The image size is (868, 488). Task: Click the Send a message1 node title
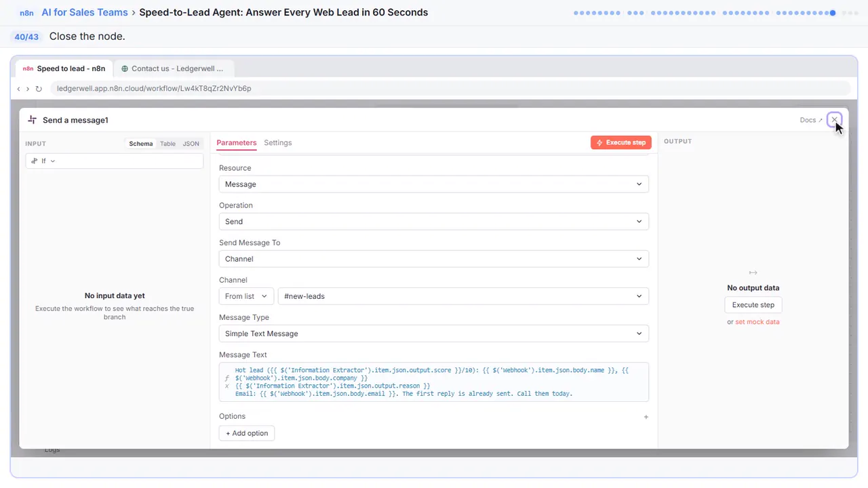coord(75,120)
